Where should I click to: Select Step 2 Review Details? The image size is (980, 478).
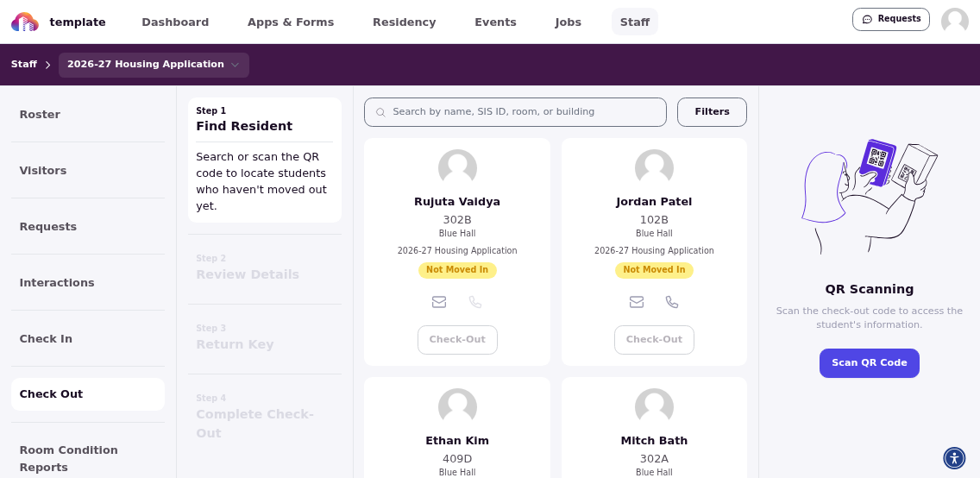point(265,267)
